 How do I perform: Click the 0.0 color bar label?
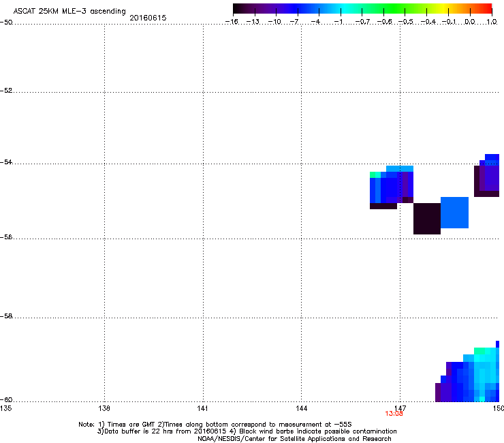[470, 22]
